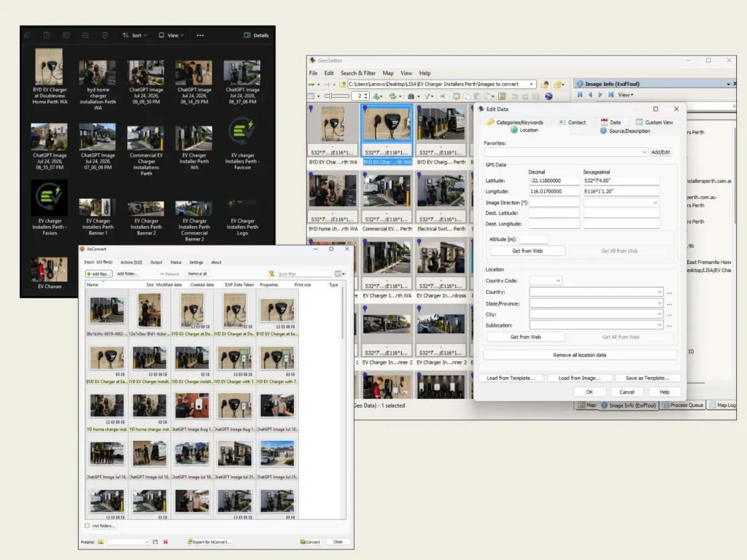Click GeoSetter's open folder browse icon

(544, 85)
